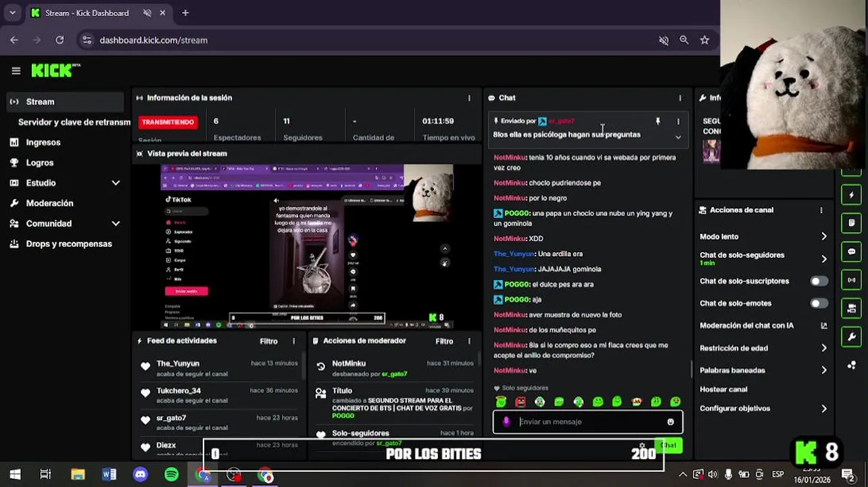
Task: Open Word from the taskbar
Action: (x=109, y=475)
